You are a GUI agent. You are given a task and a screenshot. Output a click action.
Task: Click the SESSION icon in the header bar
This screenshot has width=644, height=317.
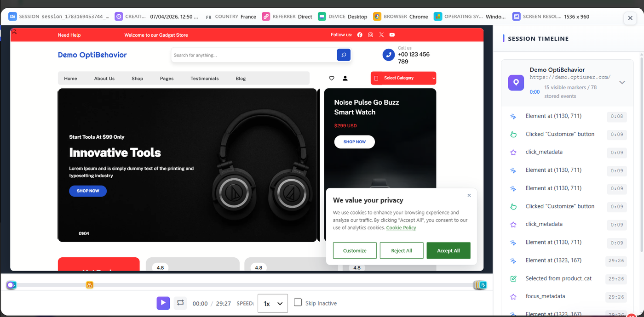[13, 17]
